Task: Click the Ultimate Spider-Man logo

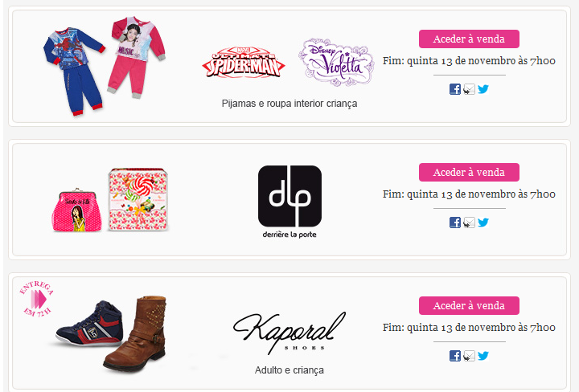Action: pyautogui.click(x=244, y=63)
